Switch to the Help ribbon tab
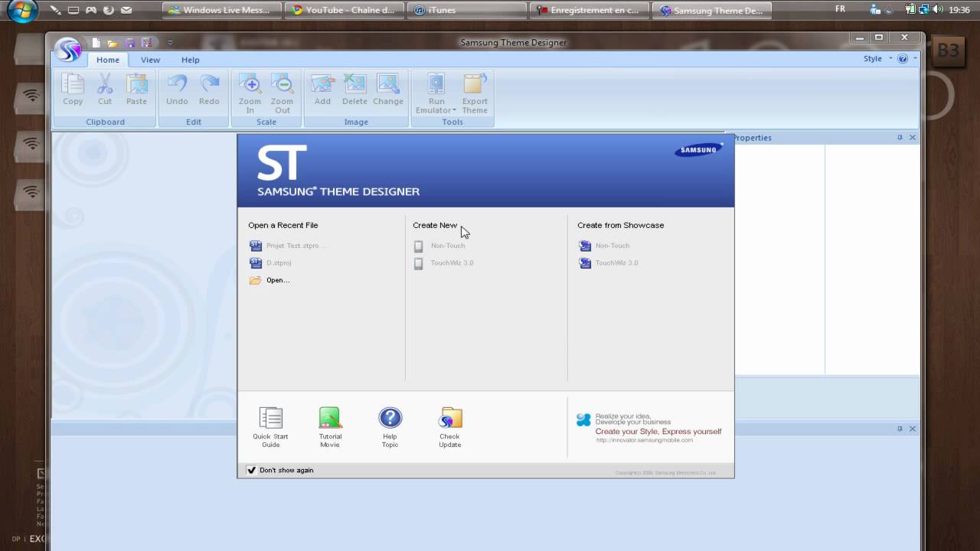Viewport: 980px width, 551px height. [191, 60]
